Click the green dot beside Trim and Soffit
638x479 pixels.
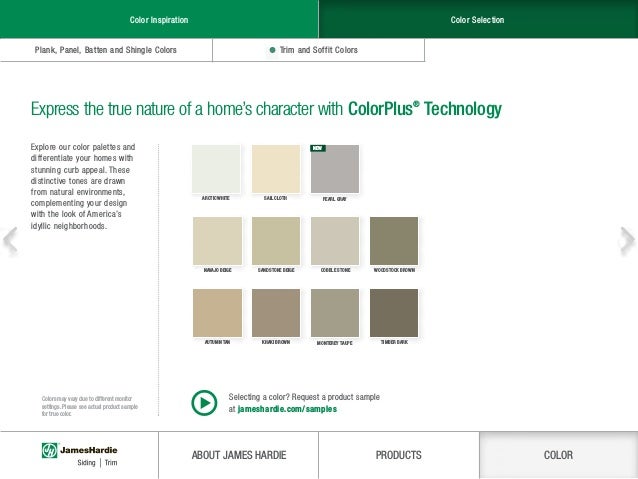[x=272, y=50]
